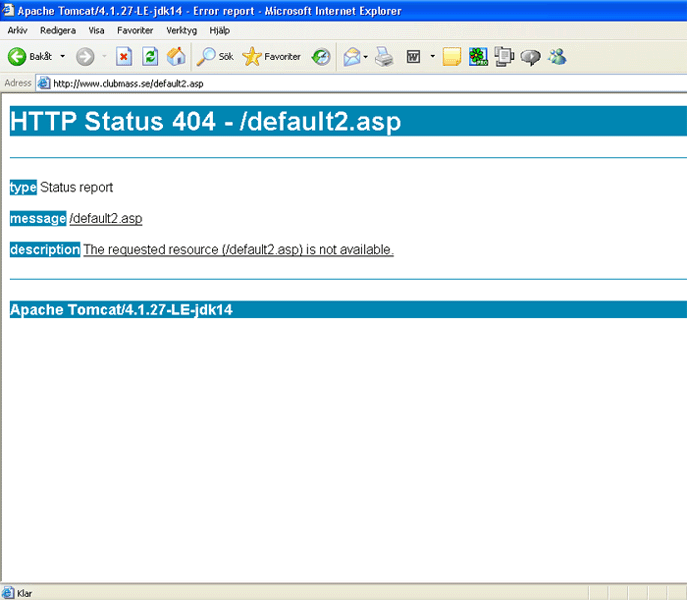Image resolution: width=687 pixels, height=600 pixels.
Task: Open the MSN Messenger people icon
Action: click(557, 57)
